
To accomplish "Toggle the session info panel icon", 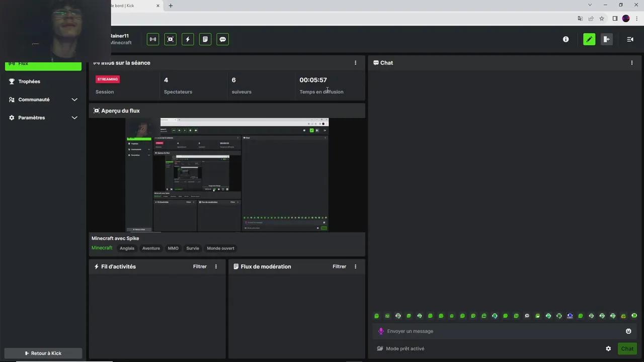I will [153, 39].
